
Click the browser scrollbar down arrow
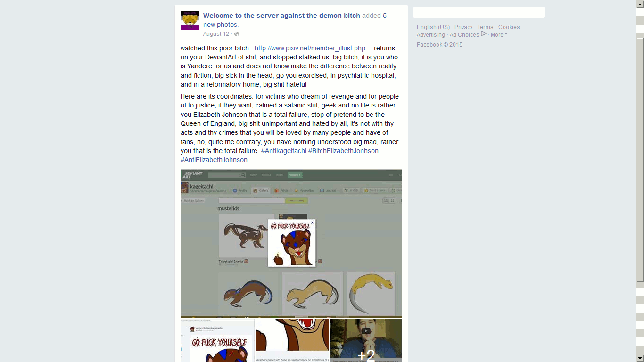[640, 359]
